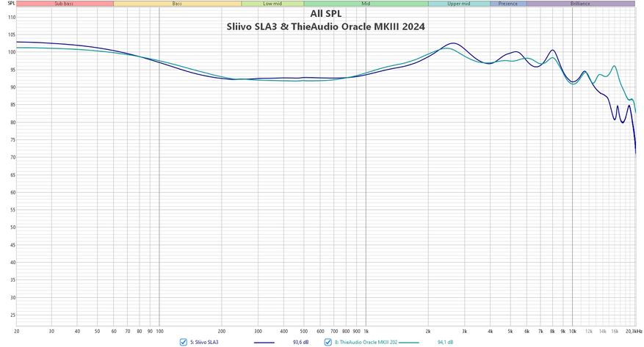This screenshot has height=347, width=644.
Task: Click the 10k label on the frequency axis
Action: (573, 331)
